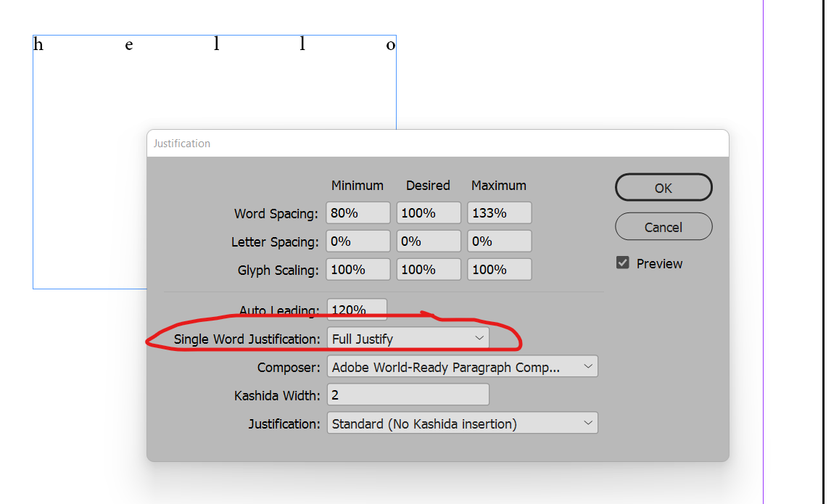The image size is (839, 504).
Task: Click the Maximum column header
Action: [x=499, y=186]
